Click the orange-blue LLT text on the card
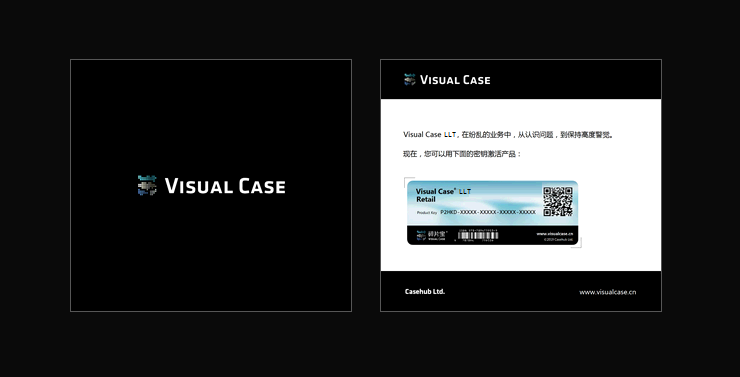Image resolution: width=740 pixels, height=377 pixels. click(x=465, y=192)
